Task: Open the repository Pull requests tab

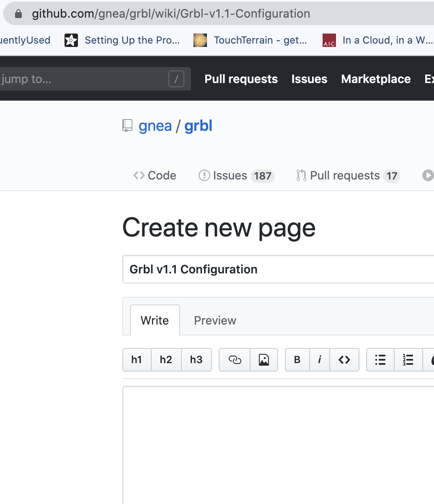Action: coord(348,175)
